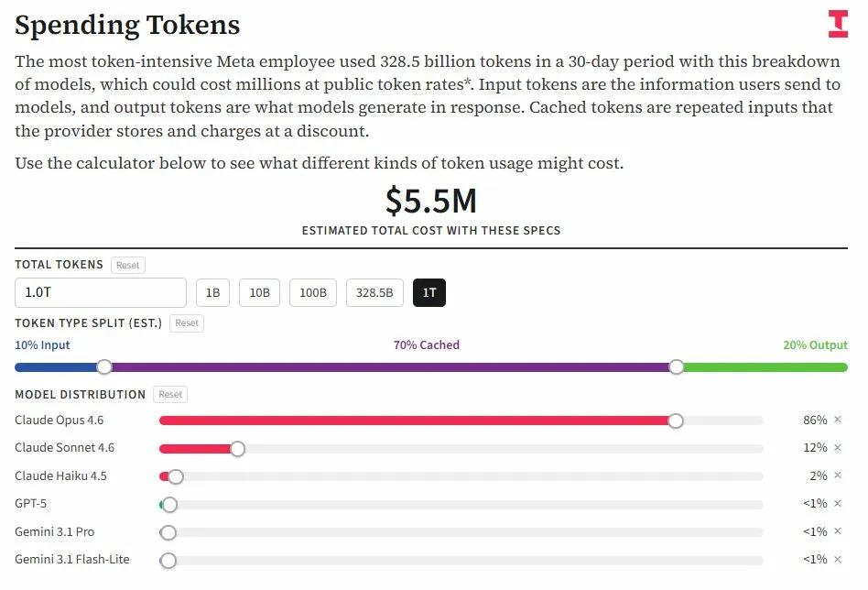Select the 100B total tokens preset
The width and height of the screenshot is (868, 590).
(x=313, y=293)
